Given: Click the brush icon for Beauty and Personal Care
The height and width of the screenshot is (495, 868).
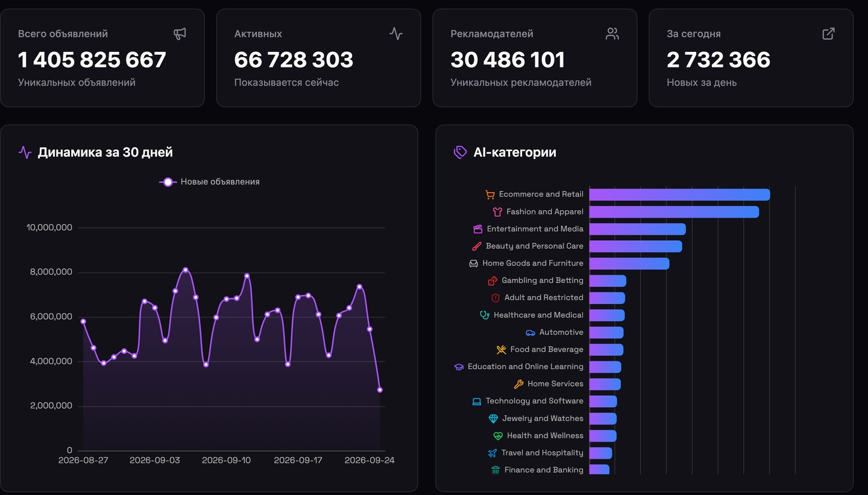Looking at the screenshot, I should point(477,246).
